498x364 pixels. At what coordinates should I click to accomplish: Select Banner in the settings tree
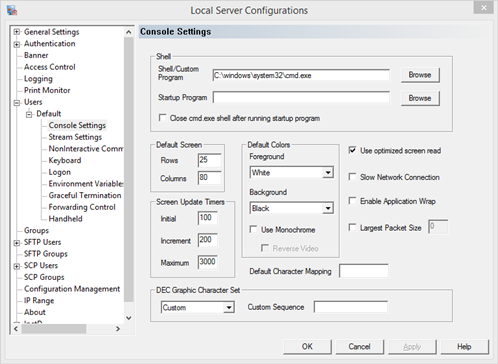(x=36, y=55)
